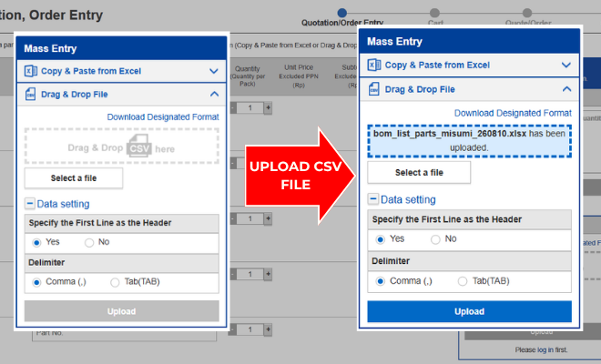Collapse Drag & Drop File chevron in the uploaded-file panel
Viewport: 601px width, 364px height.
click(566, 89)
